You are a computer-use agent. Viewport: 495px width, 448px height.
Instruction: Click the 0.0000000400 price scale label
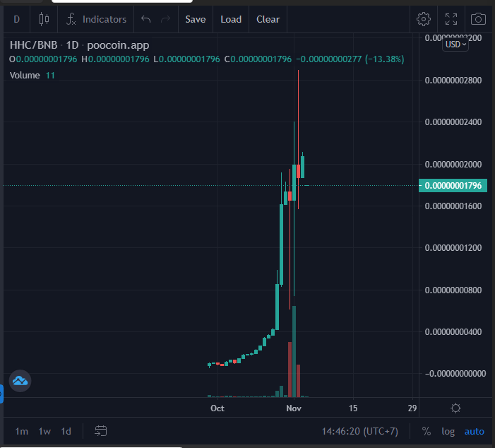pyautogui.click(x=453, y=331)
